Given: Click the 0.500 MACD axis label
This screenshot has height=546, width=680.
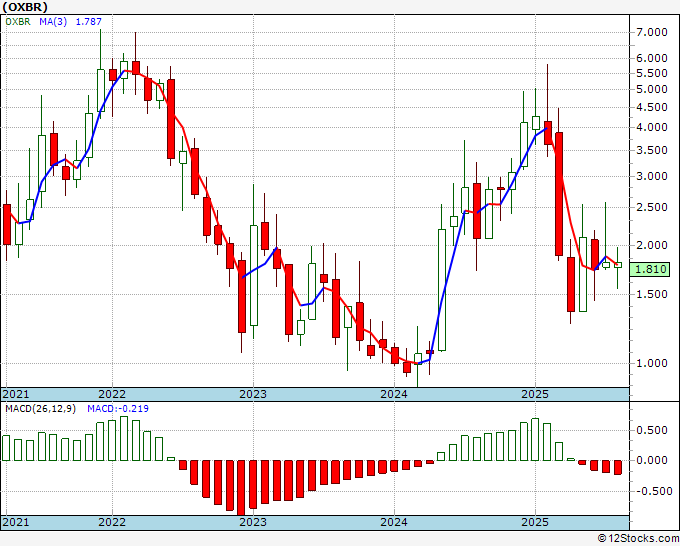Looking at the screenshot, I should point(651,430).
